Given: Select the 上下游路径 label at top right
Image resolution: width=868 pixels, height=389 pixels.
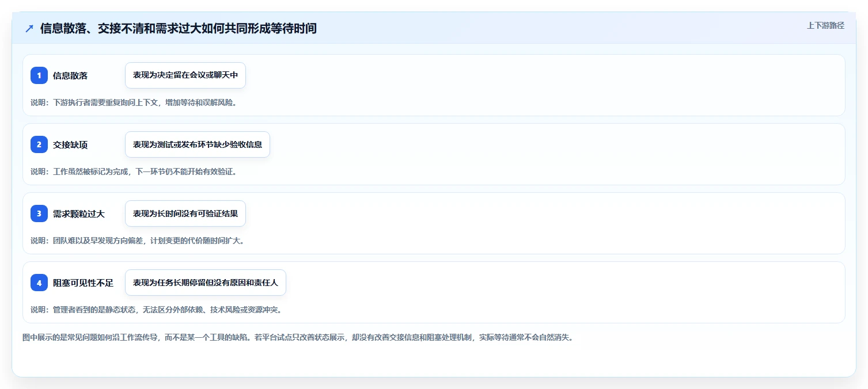Looking at the screenshot, I should click(825, 25).
